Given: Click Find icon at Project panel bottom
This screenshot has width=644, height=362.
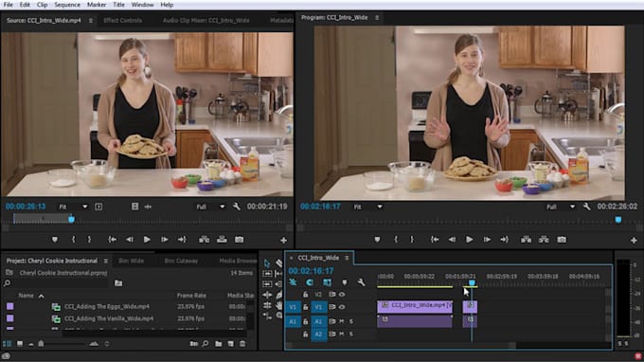Looking at the screenshot, I should (205, 343).
